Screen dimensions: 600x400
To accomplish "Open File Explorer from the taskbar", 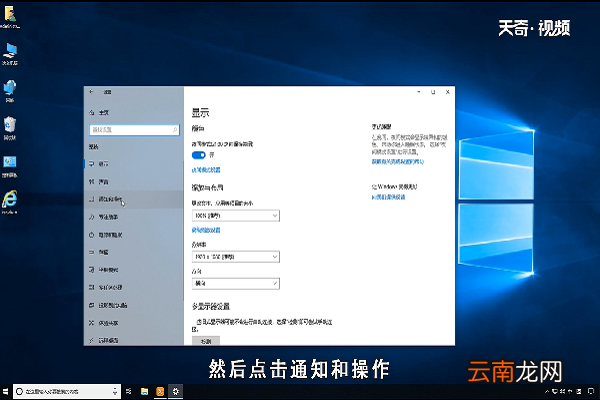I will coord(144,391).
